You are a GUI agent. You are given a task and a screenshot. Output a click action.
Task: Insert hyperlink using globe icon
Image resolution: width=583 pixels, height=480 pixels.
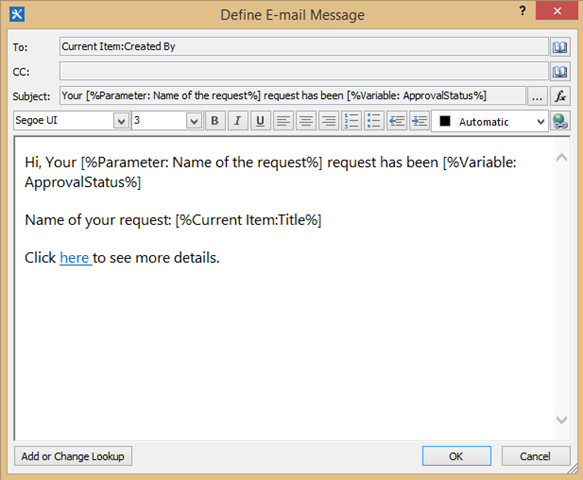(x=560, y=121)
